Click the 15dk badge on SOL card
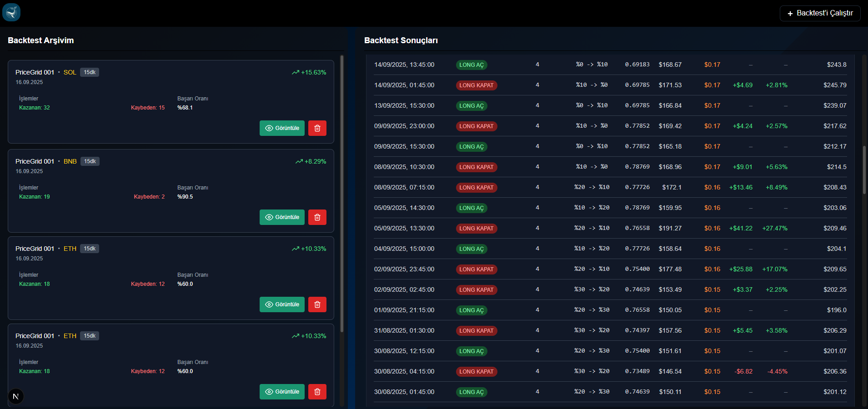 coord(90,72)
